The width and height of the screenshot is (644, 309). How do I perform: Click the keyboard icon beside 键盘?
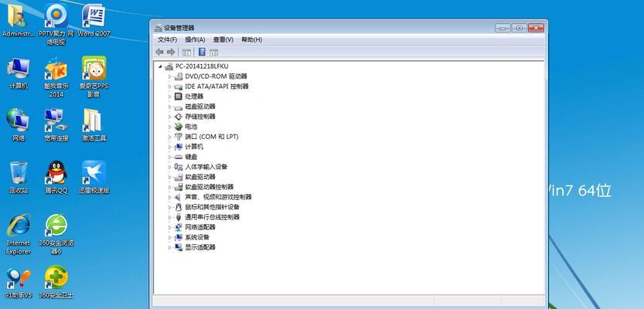click(x=179, y=157)
